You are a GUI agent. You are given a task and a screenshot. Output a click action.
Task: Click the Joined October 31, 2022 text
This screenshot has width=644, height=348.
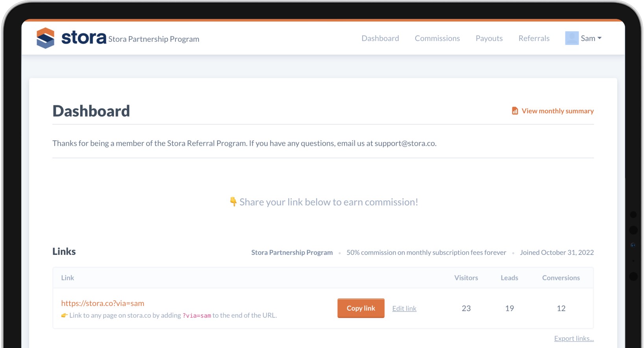click(x=557, y=252)
